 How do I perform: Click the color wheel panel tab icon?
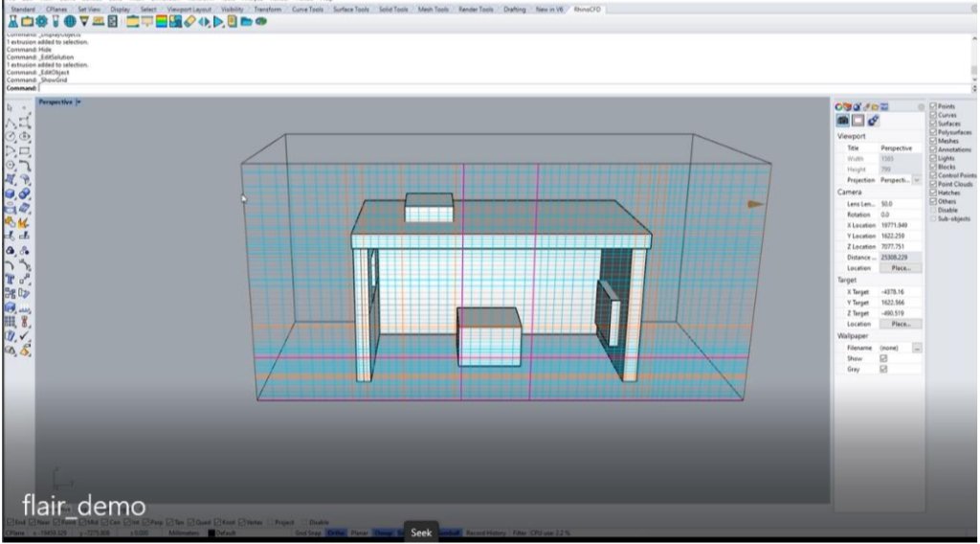838,107
